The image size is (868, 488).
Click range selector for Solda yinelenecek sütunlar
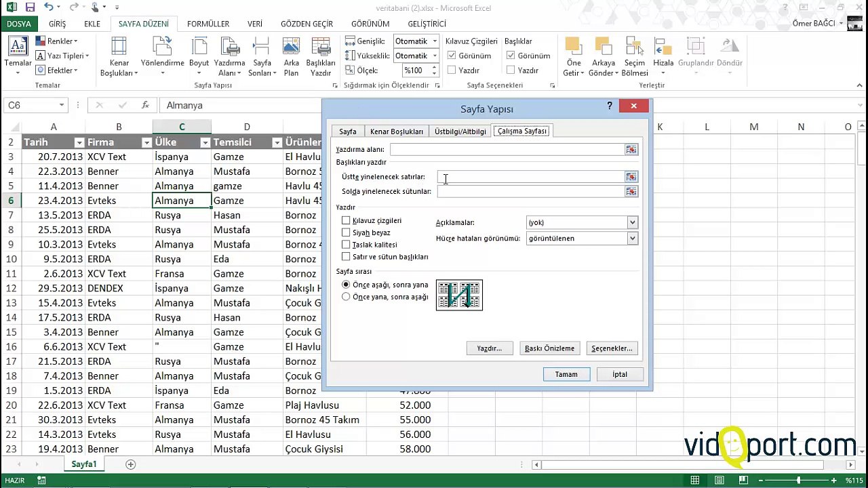pos(631,191)
